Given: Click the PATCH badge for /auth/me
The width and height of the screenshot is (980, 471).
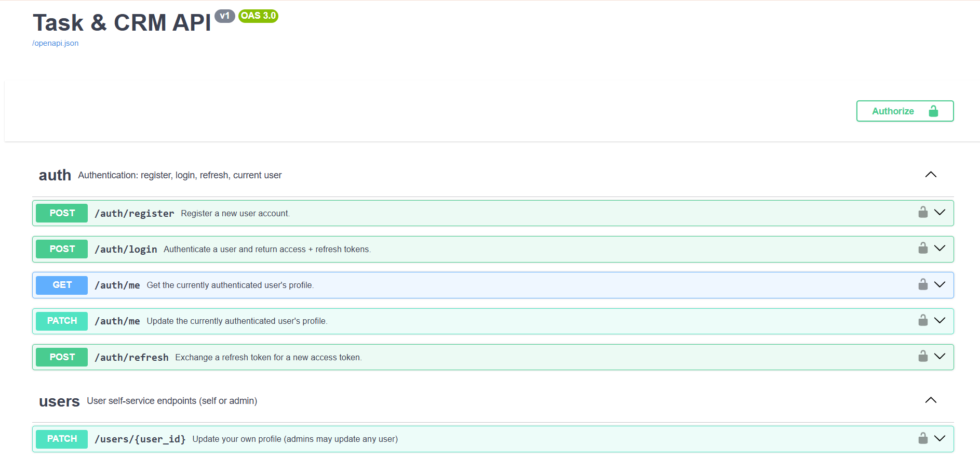Looking at the screenshot, I should tap(62, 321).
